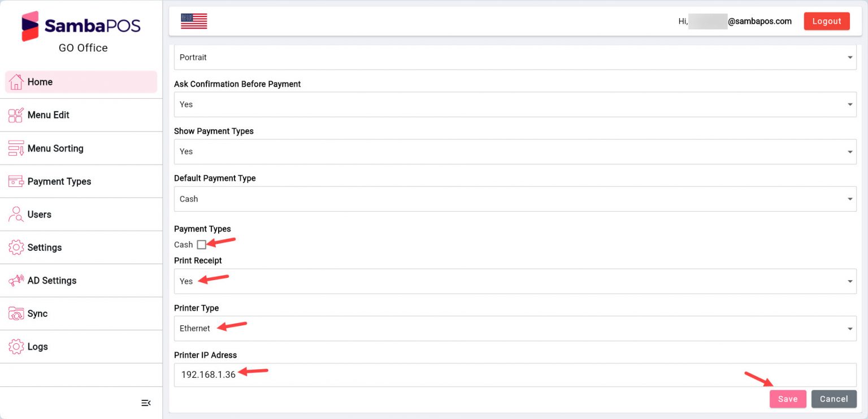The image size is (868, 419).
Task: Click the AD Settings megaphone icon
Action: [x=16, y=281]
